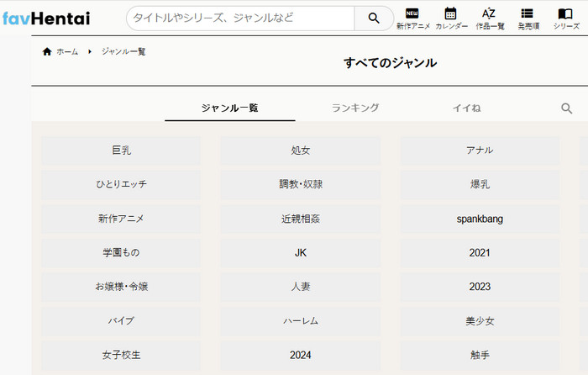Open the シリーズ book icon
The width and height of the screenshot is (588, 375).
coord(566,18)
